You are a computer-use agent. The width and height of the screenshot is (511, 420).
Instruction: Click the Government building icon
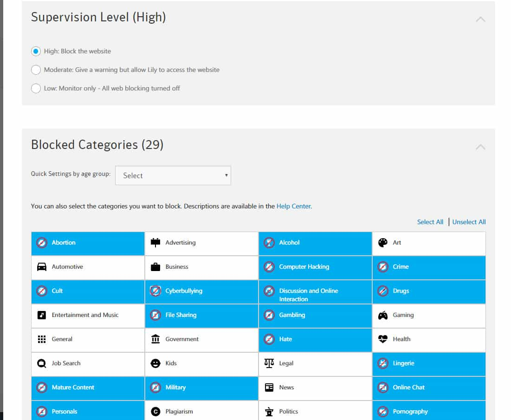point(155,339)
